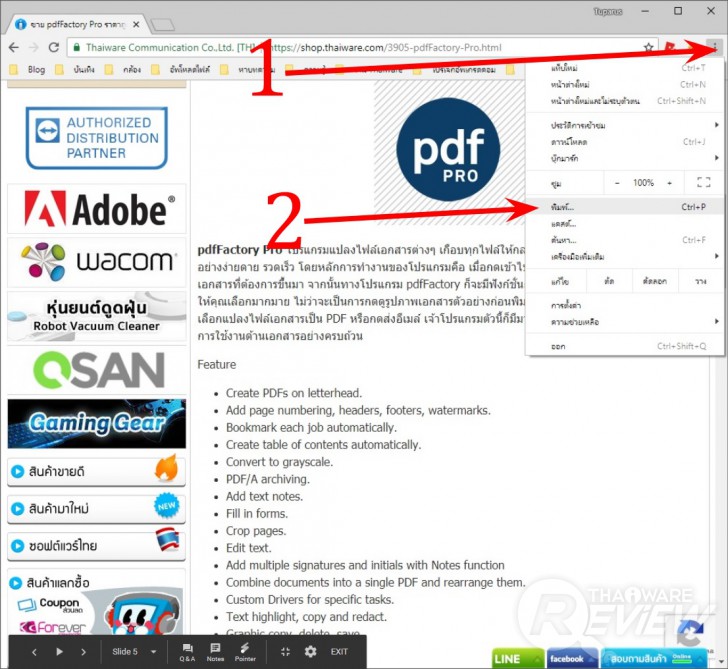728x669 pixels.
Task: Click วาง (paste) in the edit row
Action: pos(701,281)
